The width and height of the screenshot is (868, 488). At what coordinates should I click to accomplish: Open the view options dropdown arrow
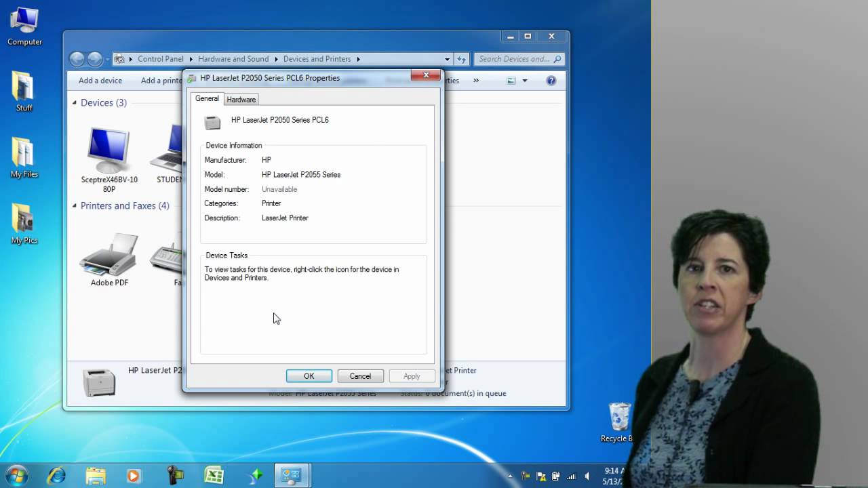coord(524,81)
